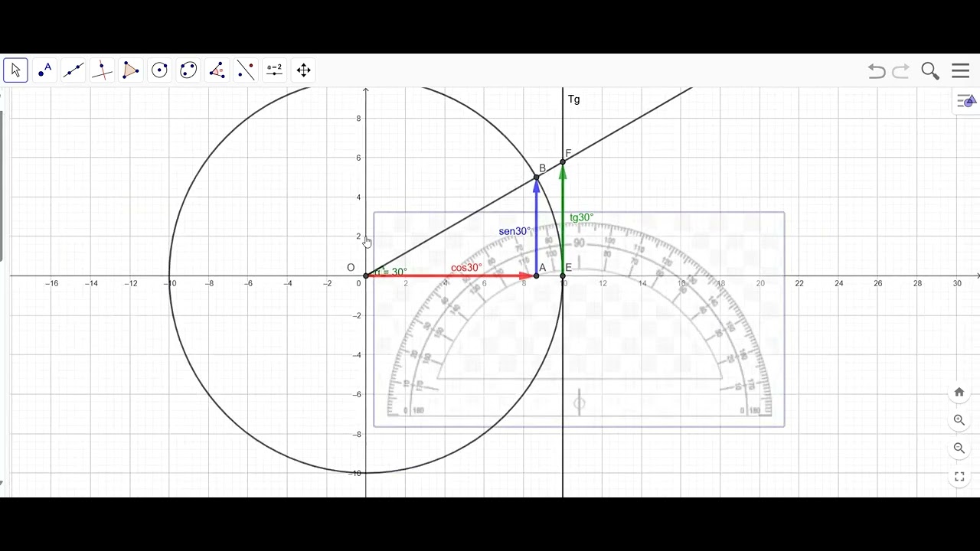Select the Angle tool
Viewport: 980px width, 551px height.
click(x=217, y=70)
